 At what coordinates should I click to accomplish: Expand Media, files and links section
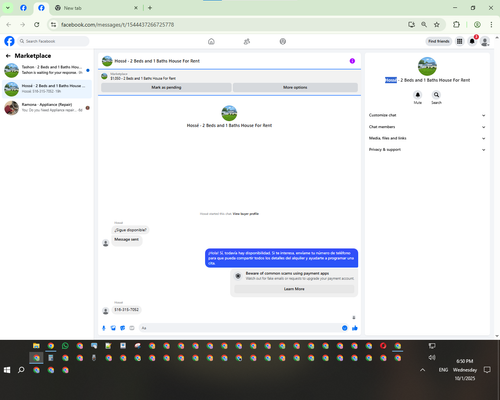[427, 138]
